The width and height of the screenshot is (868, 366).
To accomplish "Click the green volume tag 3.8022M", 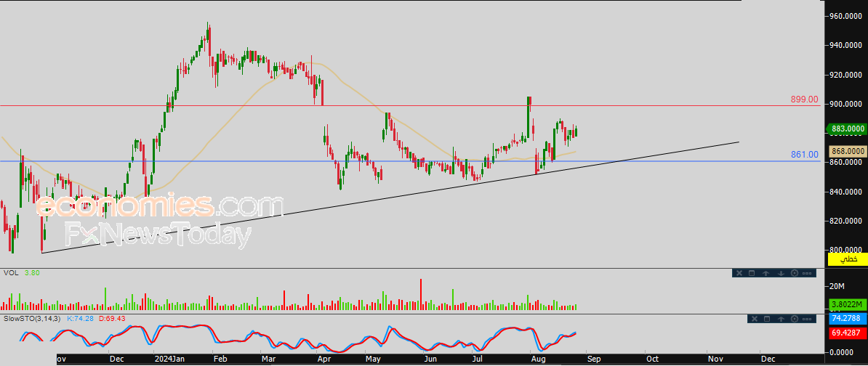I will [848, 304].
